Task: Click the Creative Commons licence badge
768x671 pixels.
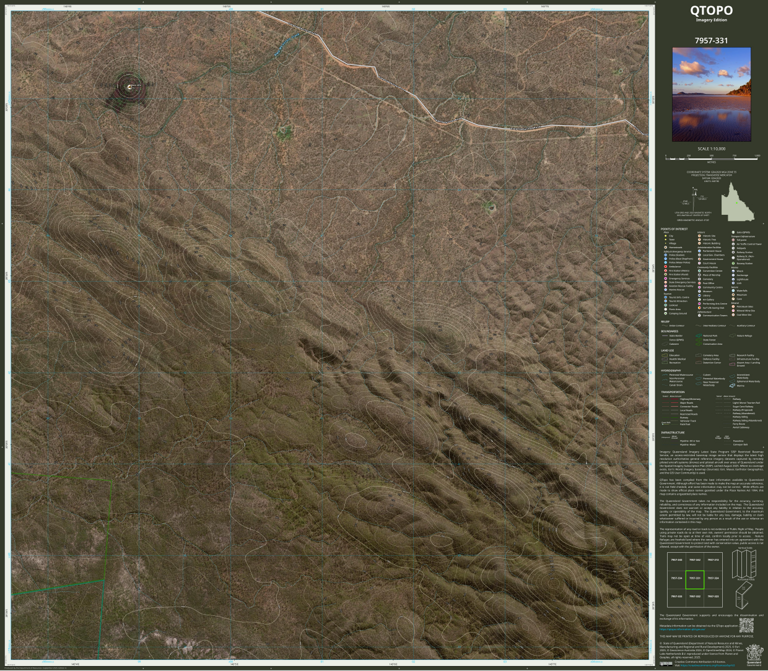Action: (x=666, y=664)
